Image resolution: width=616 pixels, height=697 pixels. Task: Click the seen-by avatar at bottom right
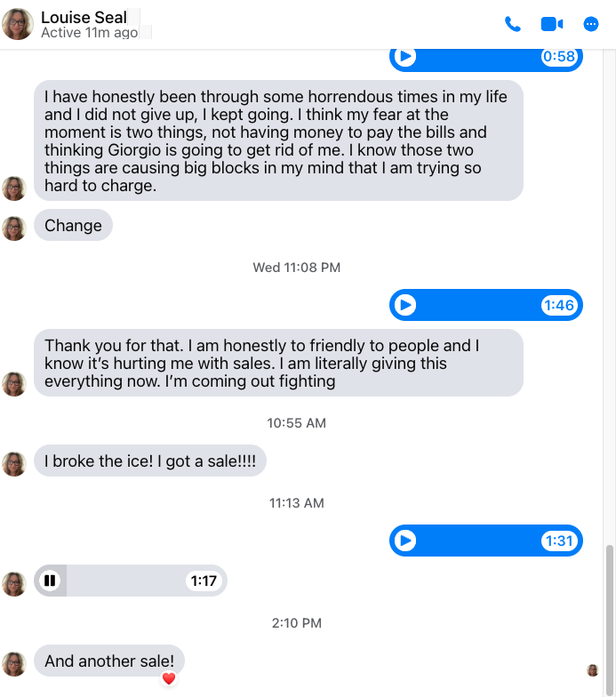593,669
